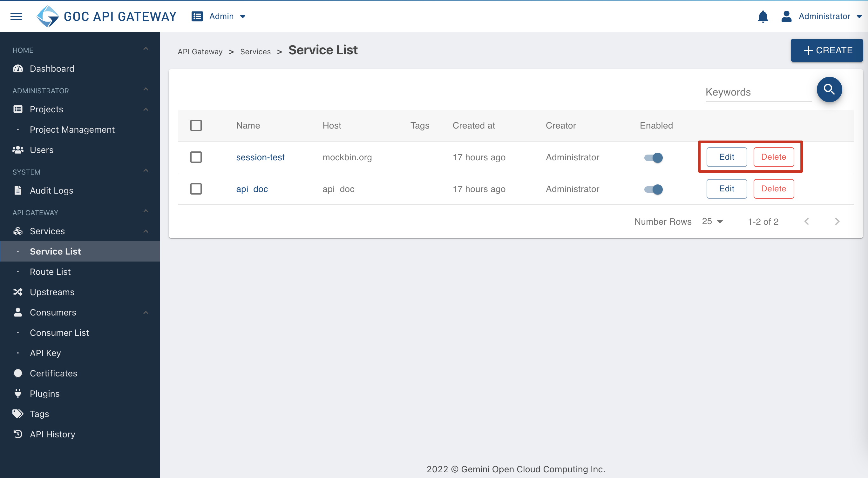Click the Admin project list icon
The image size is (868, 478).
pyautogui.click(x=197, y=16)
